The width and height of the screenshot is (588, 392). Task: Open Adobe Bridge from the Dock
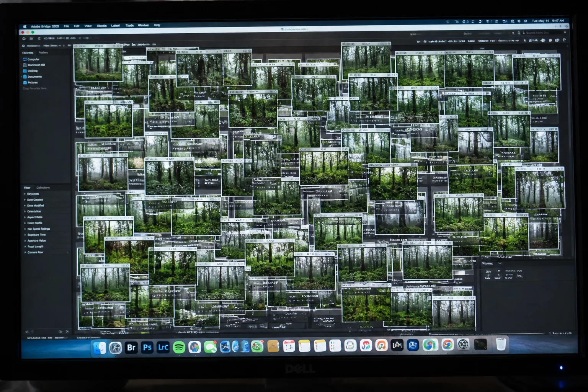pos(131,347)
